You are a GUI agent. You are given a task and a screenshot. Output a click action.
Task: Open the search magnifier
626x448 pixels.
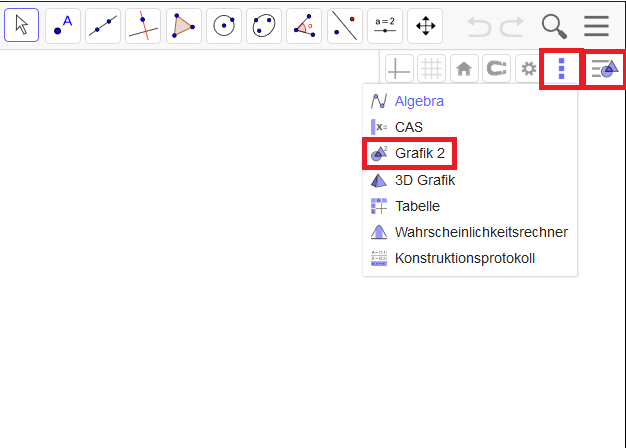pyautogui.click(x=554, y=26)
